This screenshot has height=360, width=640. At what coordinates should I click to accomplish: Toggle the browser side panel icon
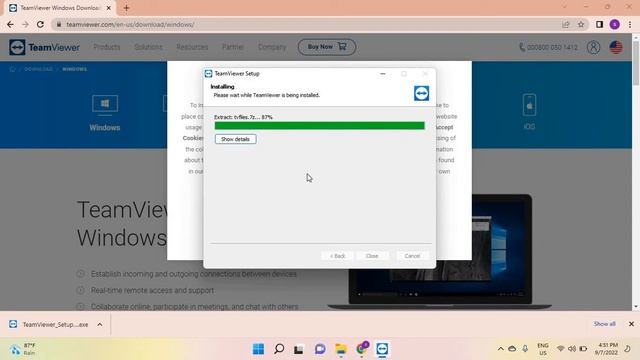[599, 24]
